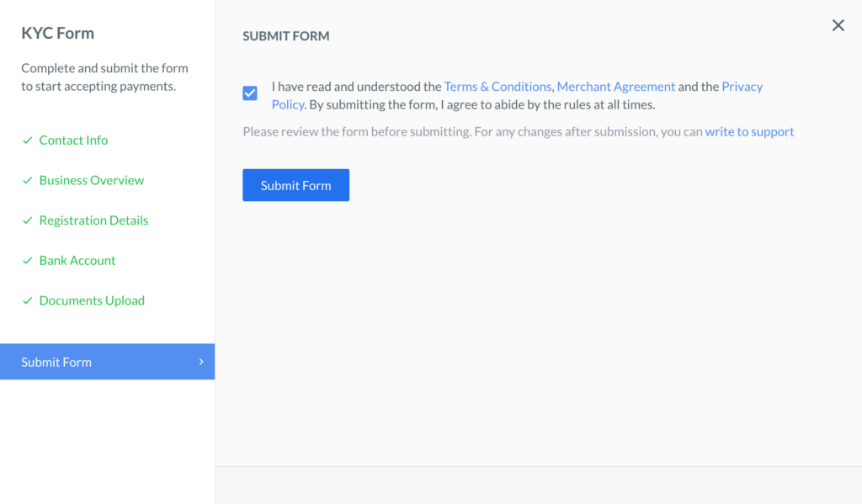Screen dimensions: 862x504
Task: Close the form with the X icon
Action: coord(838,25)
